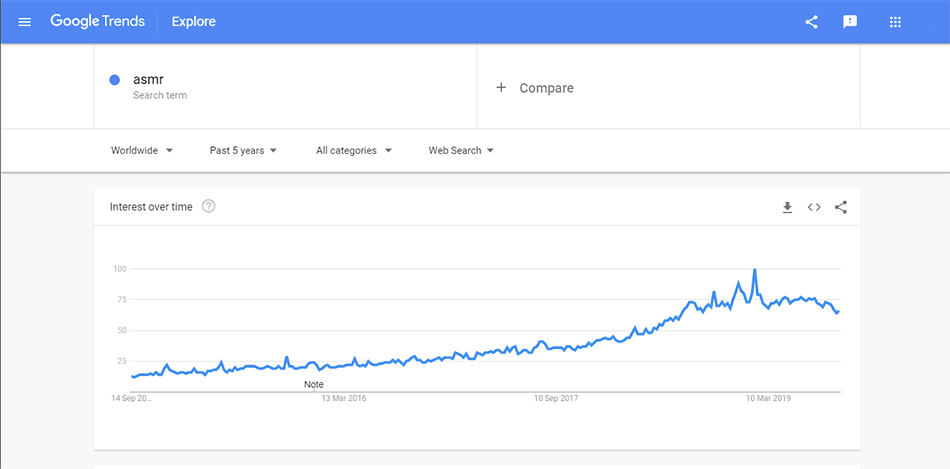Screen dimensions: 950x469
Task: Open the Web Search type dropdown
Action: click(461, 150)
